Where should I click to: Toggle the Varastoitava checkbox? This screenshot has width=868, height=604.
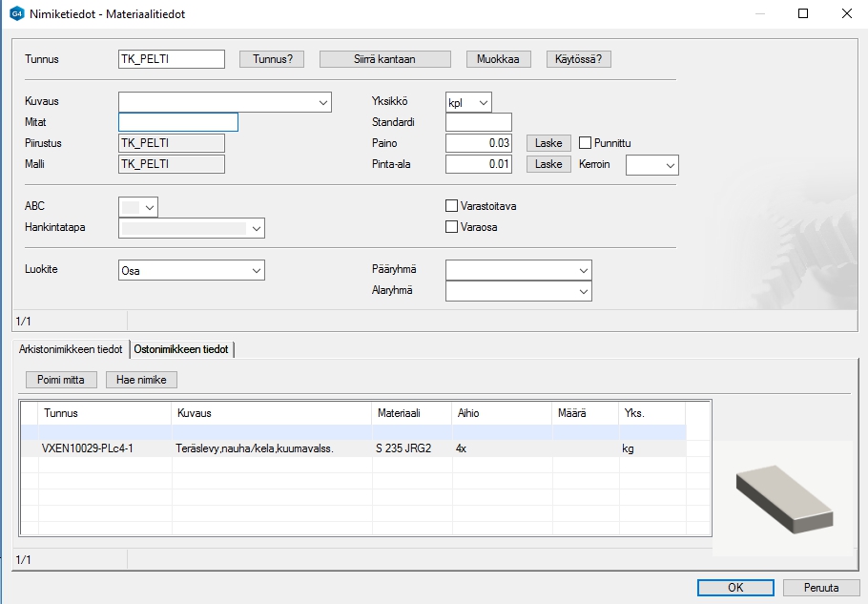452,205
